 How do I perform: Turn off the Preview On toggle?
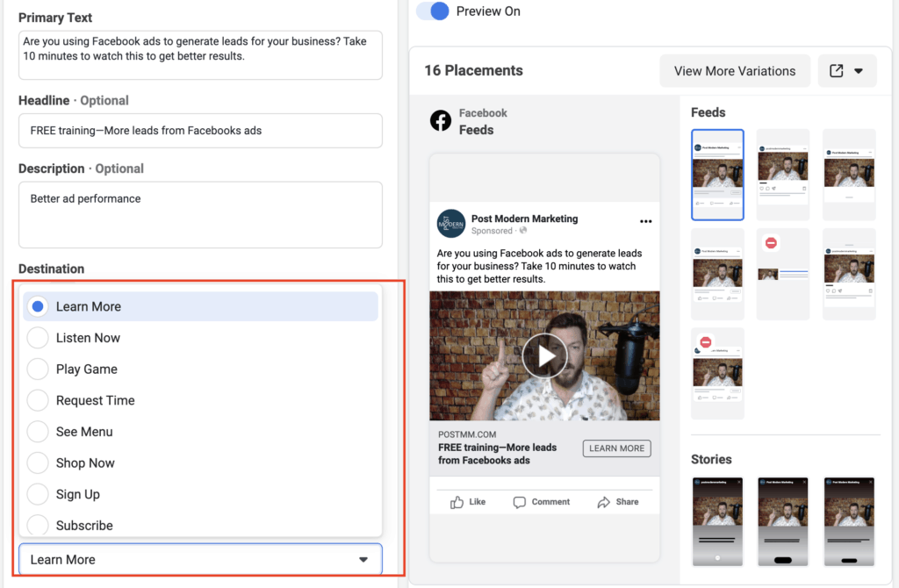[432, 11]
